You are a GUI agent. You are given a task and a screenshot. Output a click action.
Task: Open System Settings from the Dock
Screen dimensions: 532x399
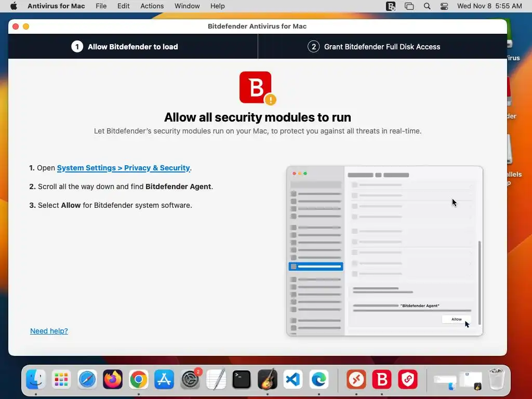[190, 379]
